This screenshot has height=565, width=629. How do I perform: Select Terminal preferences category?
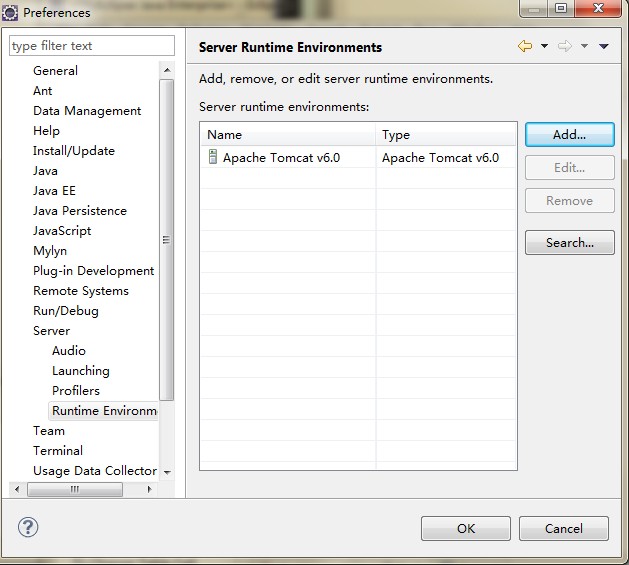(58, 451)
